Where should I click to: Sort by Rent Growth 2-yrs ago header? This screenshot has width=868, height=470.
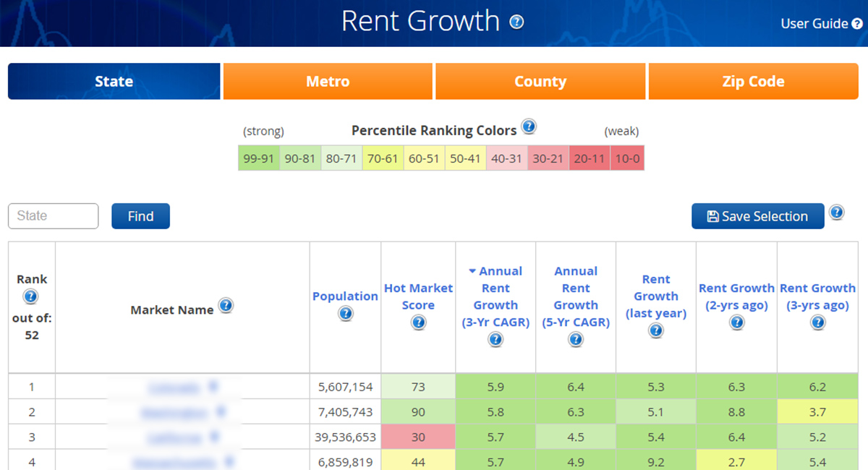736,296
